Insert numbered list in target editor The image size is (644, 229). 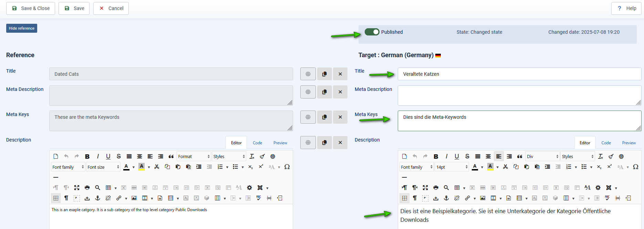[x=569, y=167]
